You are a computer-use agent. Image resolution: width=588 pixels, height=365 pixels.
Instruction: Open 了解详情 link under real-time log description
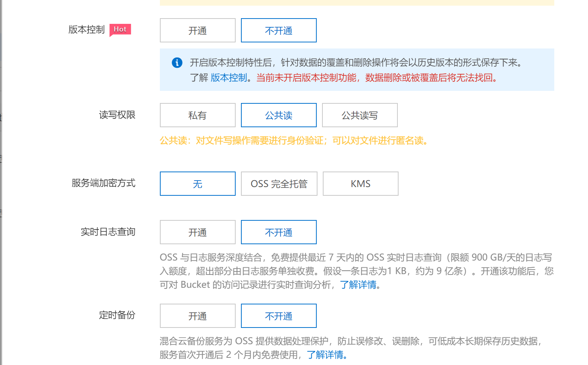(x=358, y=285)
